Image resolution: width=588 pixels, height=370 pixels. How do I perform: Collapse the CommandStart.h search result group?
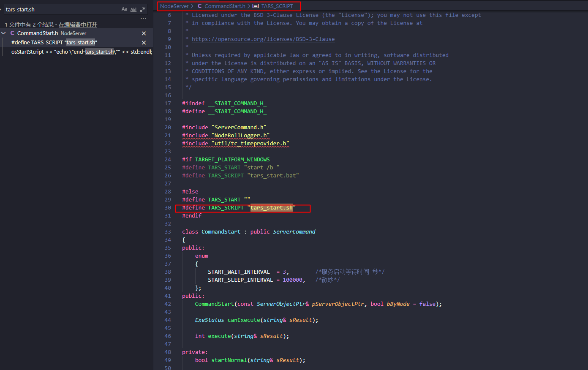4,33
